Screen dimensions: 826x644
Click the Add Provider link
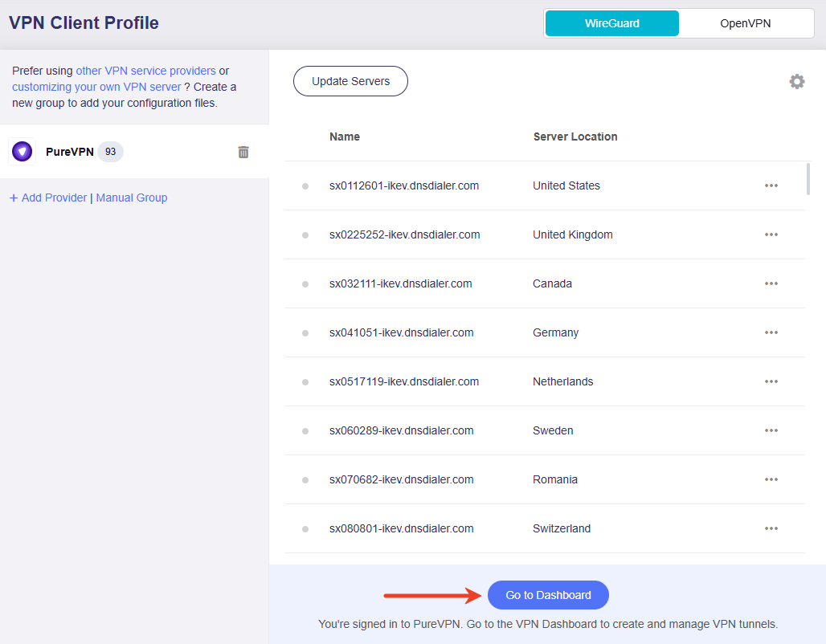(x=48, y=198)
